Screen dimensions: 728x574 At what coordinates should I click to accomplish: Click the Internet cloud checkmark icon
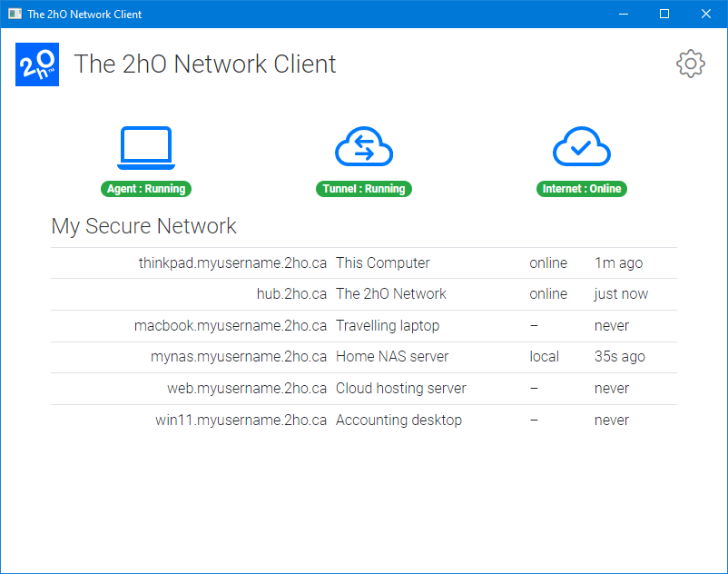tap(581, 145)
